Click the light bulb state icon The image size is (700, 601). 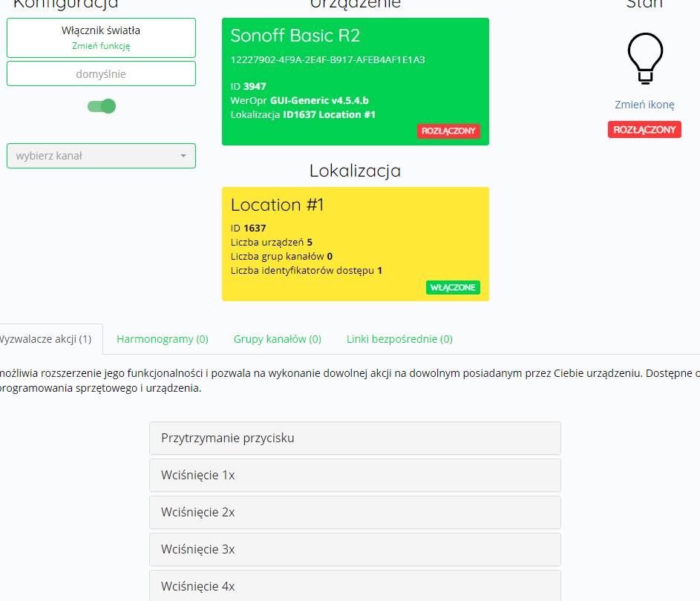[645, 59]
